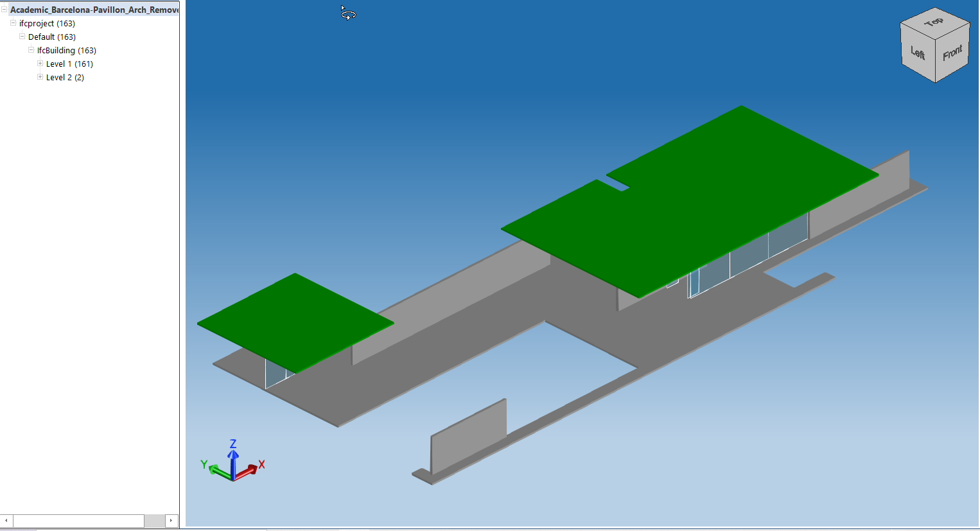Expand the Level 2 (2) tree node

[x=40, y=77]
